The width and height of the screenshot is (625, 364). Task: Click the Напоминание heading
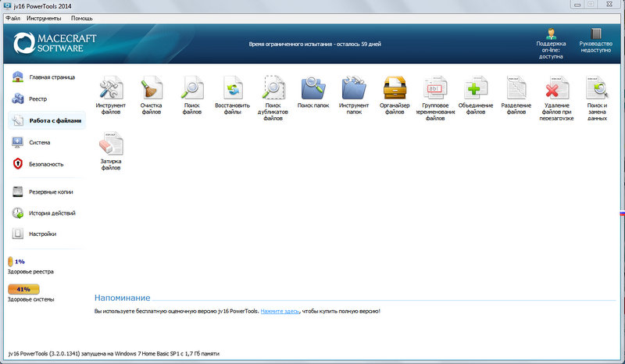pos(123,298)
